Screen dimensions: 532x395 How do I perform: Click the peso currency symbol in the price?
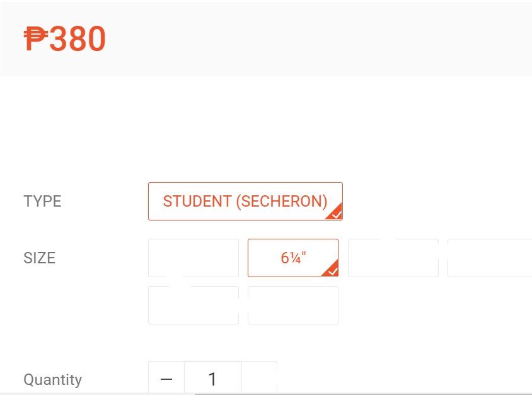tap(35, 38)
